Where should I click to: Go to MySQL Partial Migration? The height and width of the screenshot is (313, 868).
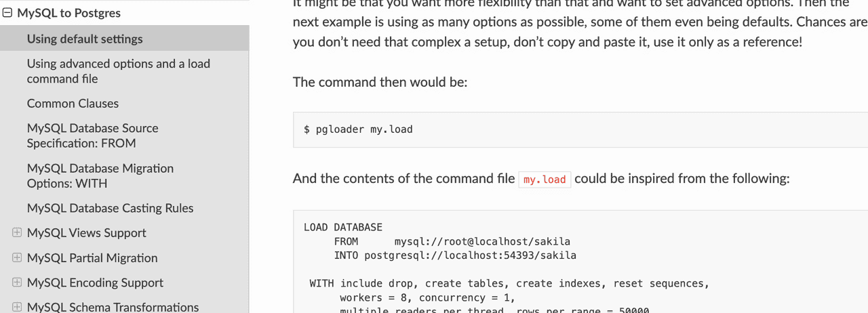point(92,258)
